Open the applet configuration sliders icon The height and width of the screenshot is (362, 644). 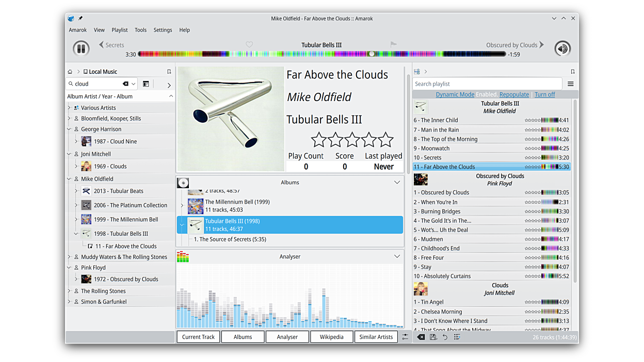405,337
